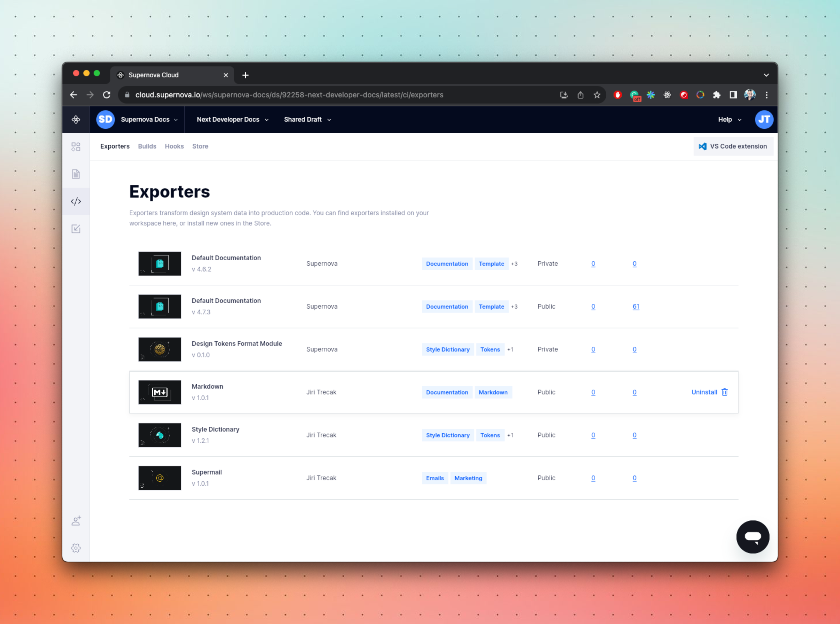Screen dimensions: 840x624
Task: Open the browser extensions puzzle icon
Action: [x=717, y=95]
